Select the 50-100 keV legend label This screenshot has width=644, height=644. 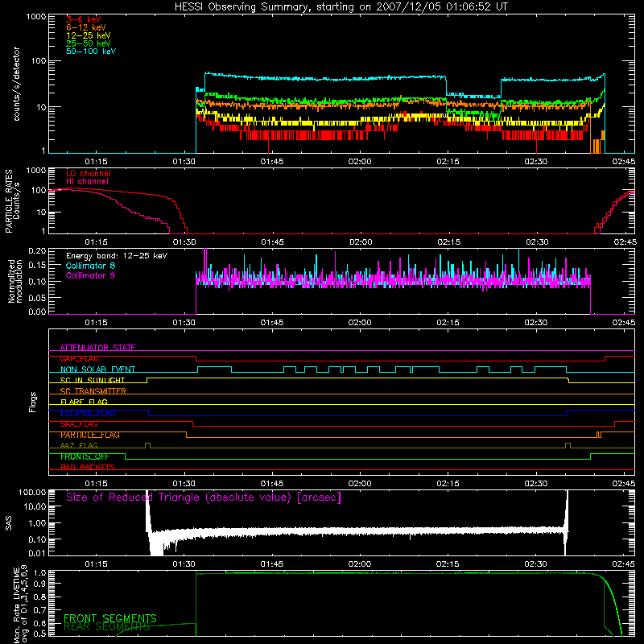(x=91, y=52)
